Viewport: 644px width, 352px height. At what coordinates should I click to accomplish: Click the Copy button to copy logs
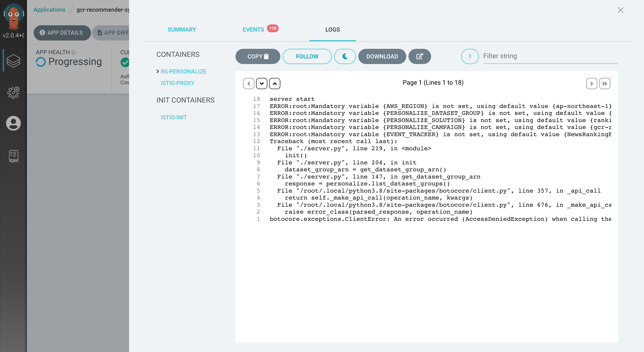tap(258, 56)
